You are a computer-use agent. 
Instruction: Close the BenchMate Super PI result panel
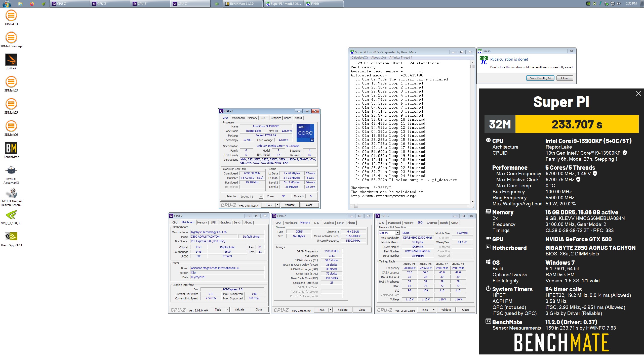pyautogui.click(x=638, y=94)
